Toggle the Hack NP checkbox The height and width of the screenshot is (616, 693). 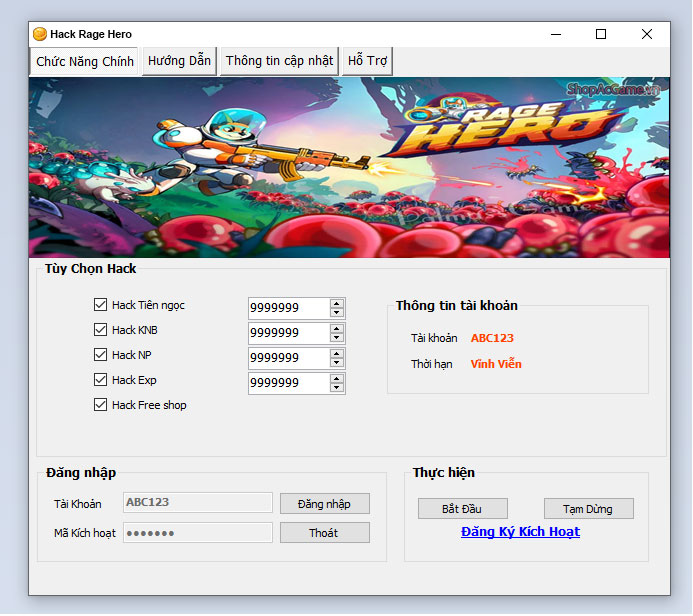click(100, 355)
